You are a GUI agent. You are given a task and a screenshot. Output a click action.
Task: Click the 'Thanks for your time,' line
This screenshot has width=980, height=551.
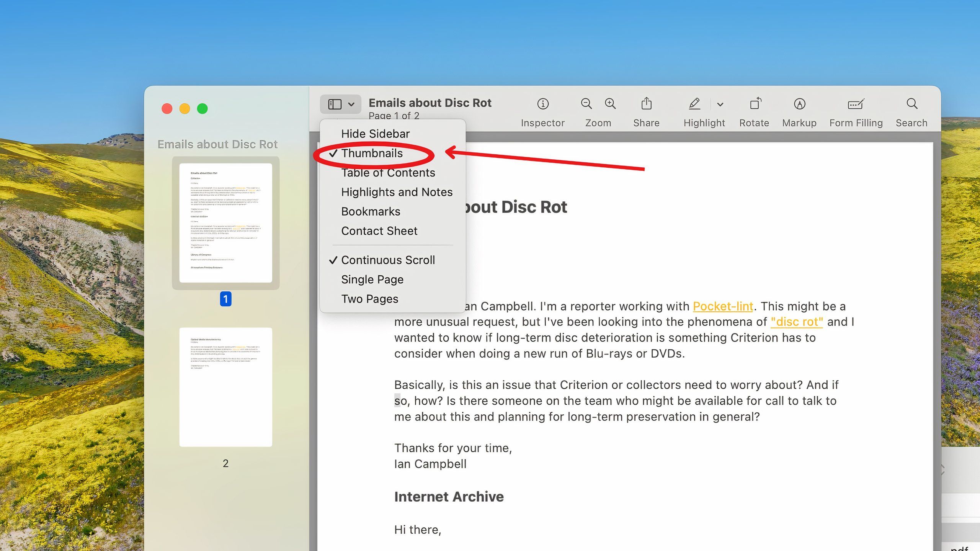(x=453, y=448)
